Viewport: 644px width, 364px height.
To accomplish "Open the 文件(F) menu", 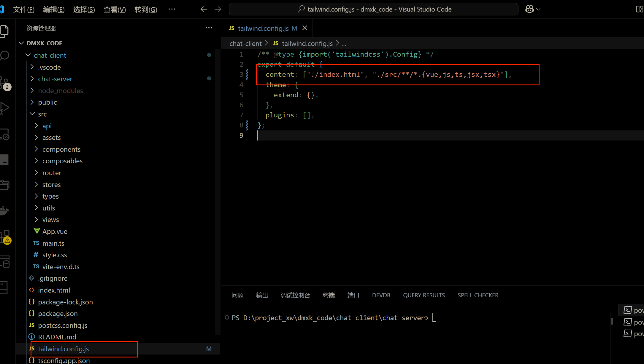I will [24, 9].
